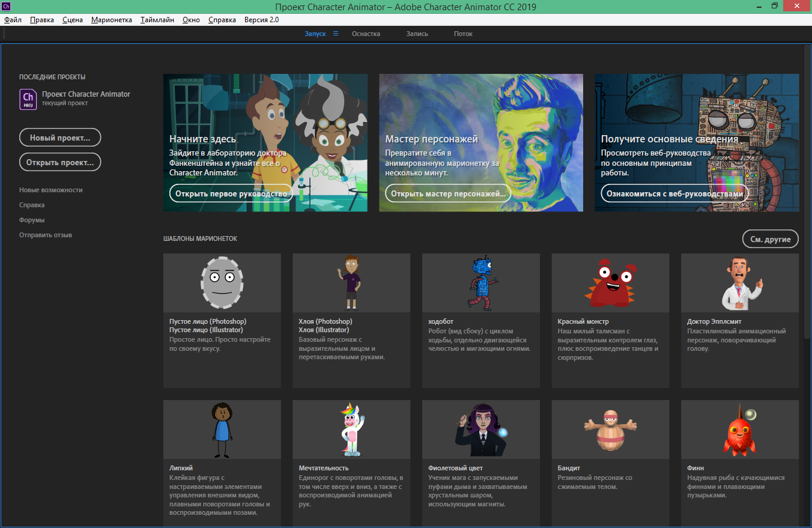
Task: Click the Доктор Эпплсмит template title
Action: click(714, 321)
